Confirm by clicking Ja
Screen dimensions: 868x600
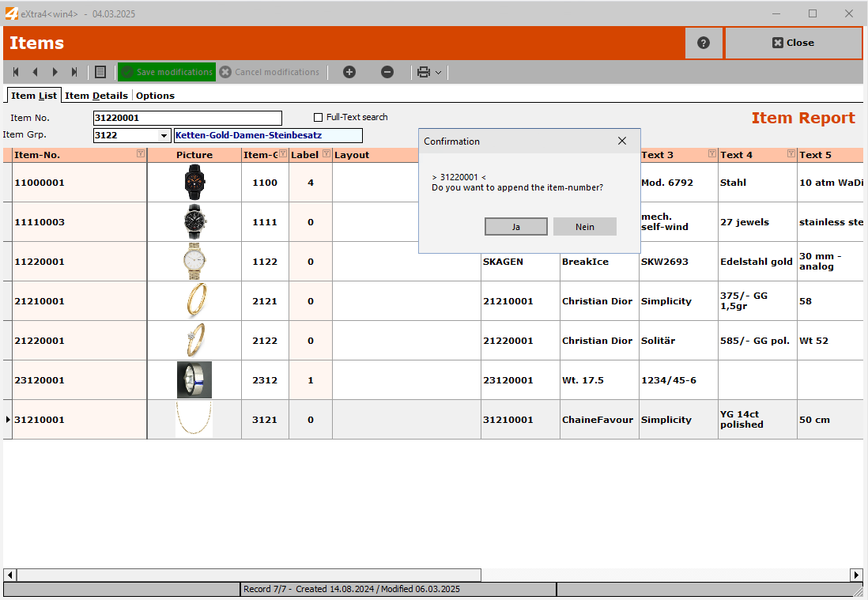point(515,227)
